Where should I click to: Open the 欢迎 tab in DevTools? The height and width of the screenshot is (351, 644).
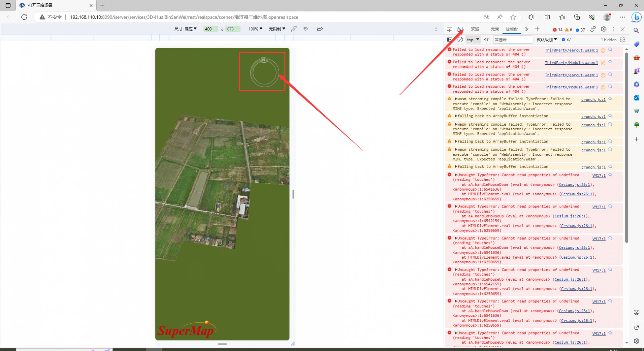tap(475, 29)
